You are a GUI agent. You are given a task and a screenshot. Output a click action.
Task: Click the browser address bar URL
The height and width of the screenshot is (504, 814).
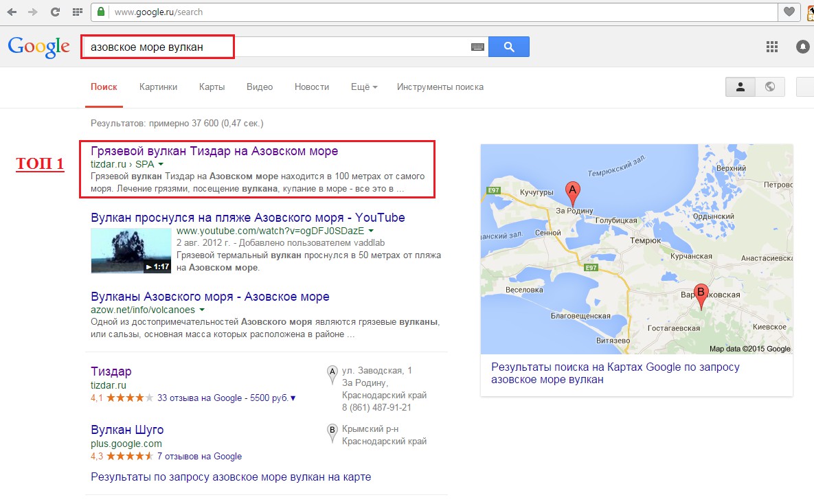(159, 12)
